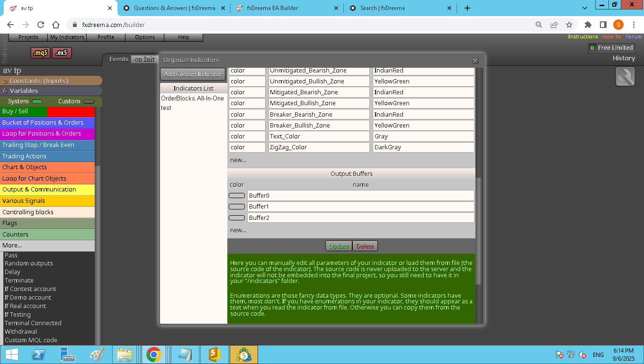Screen dimensions: 644x364
Task: Open Windows Start menu
Action: click(12, 355)
